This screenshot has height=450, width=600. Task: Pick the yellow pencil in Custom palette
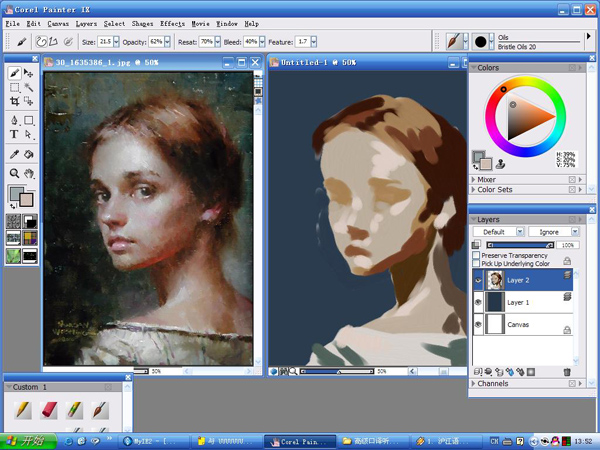pyautogui.click(x=23, y=410)
